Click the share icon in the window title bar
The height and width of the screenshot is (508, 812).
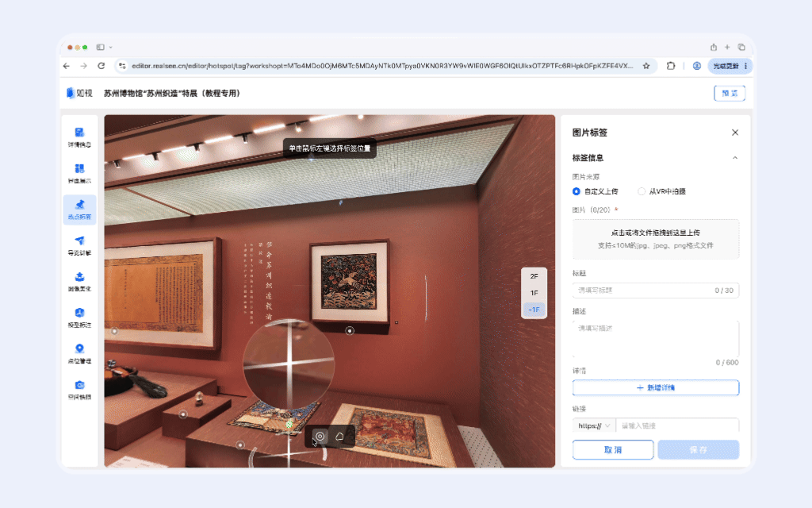pyautogui.click(x=714, y=47)
